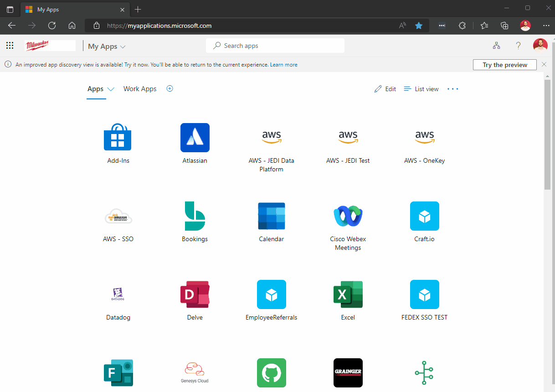Expand the Apps collection chevron
Viewport: 555px width, 392px height.
[110, 89]
